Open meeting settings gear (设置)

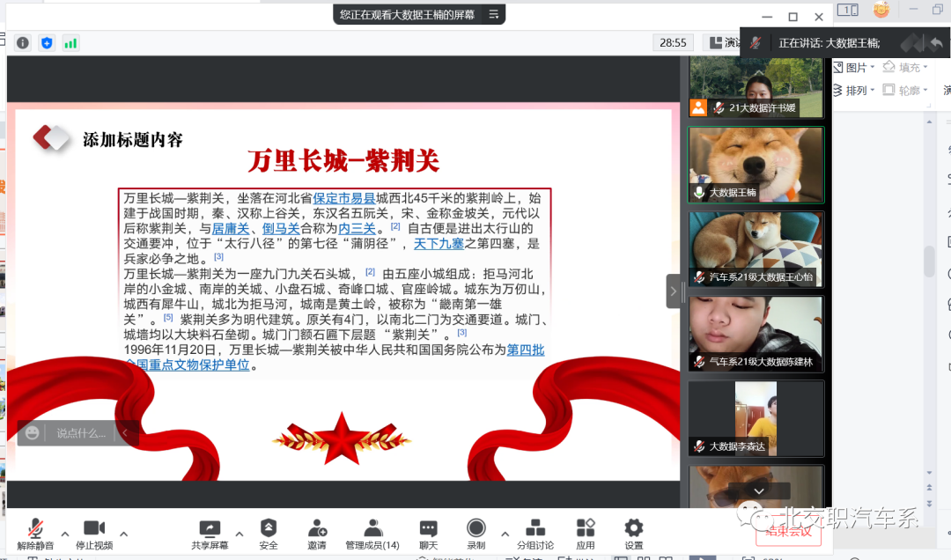pos(633,529)
